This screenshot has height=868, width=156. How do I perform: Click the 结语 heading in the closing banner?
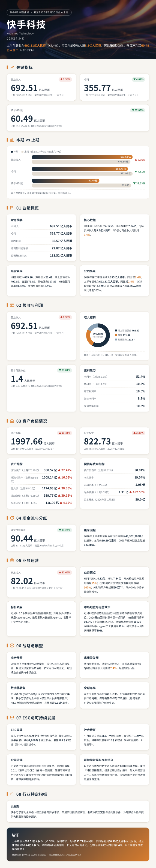[x=15, y=835]
